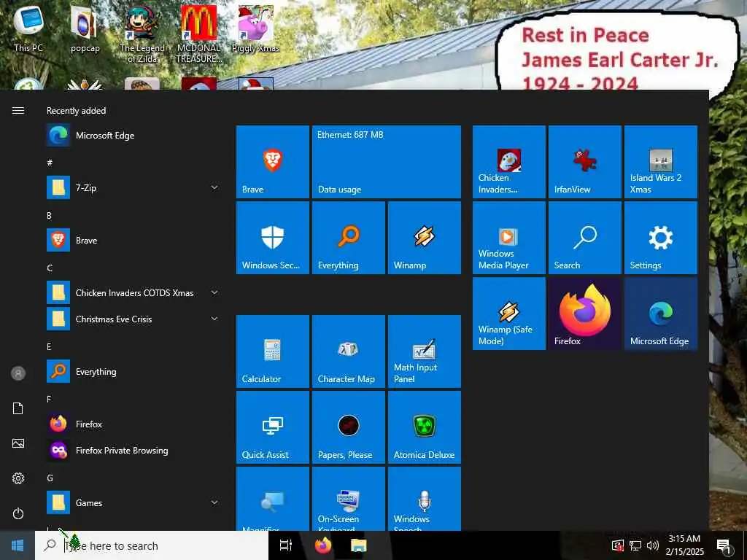
Task: Click the # section header
Action: pos(50,163)
